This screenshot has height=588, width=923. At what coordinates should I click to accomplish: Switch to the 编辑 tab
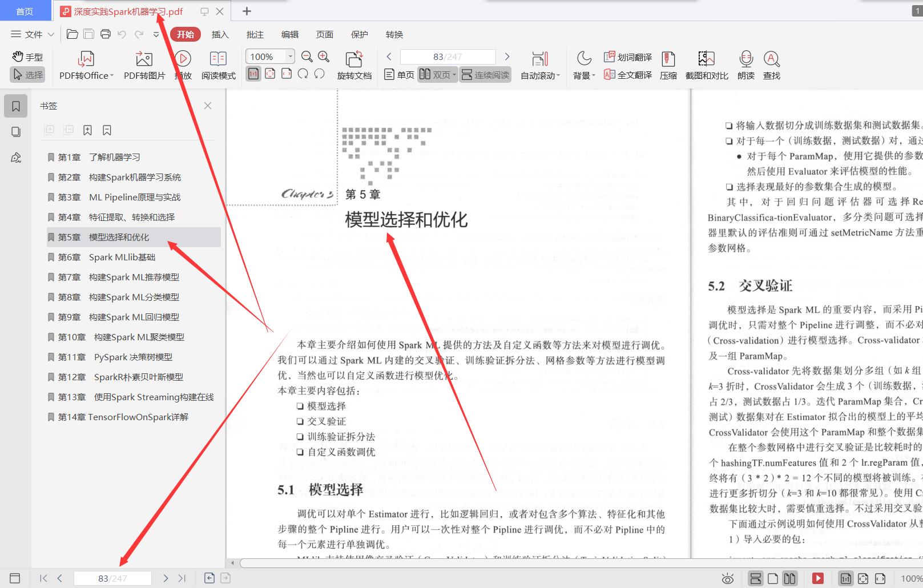[289, 34]
